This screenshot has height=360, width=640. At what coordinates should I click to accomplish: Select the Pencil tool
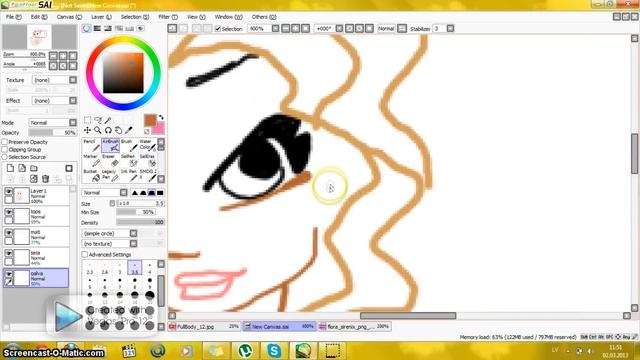tap(91, 145)
